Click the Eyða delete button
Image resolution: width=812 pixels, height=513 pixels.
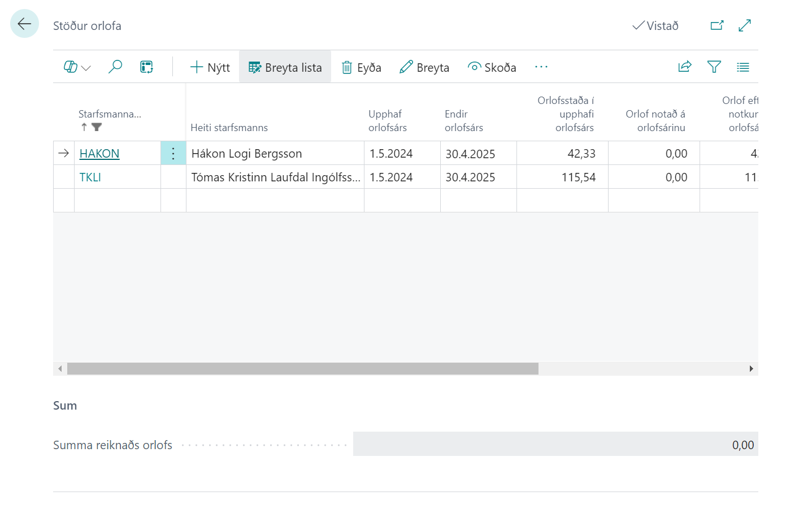[362, 67]
